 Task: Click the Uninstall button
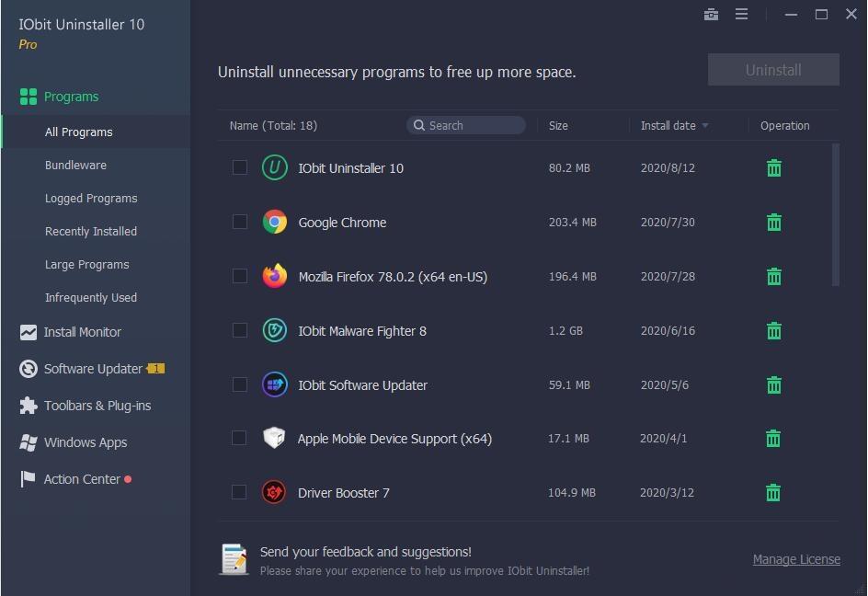773,70
